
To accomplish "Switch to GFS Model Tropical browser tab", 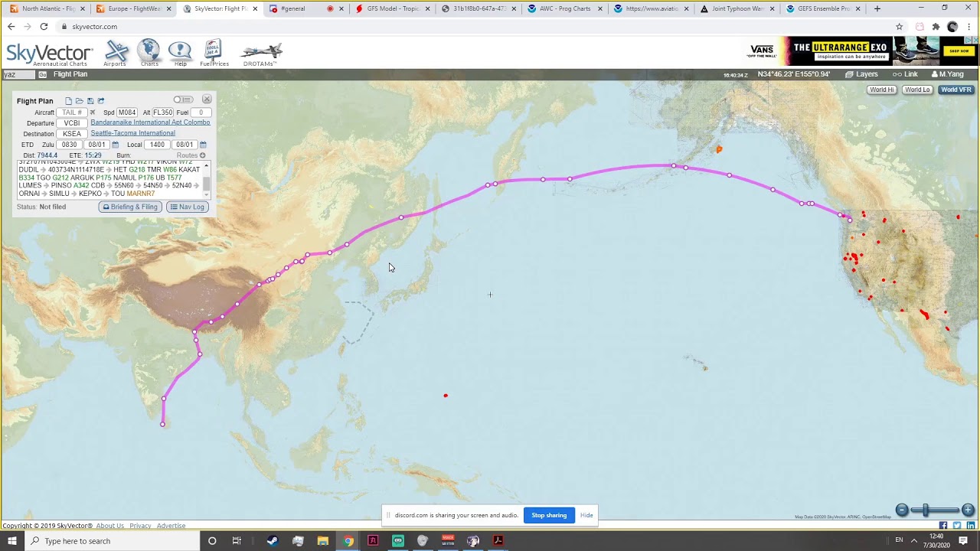I will (392, 8).
